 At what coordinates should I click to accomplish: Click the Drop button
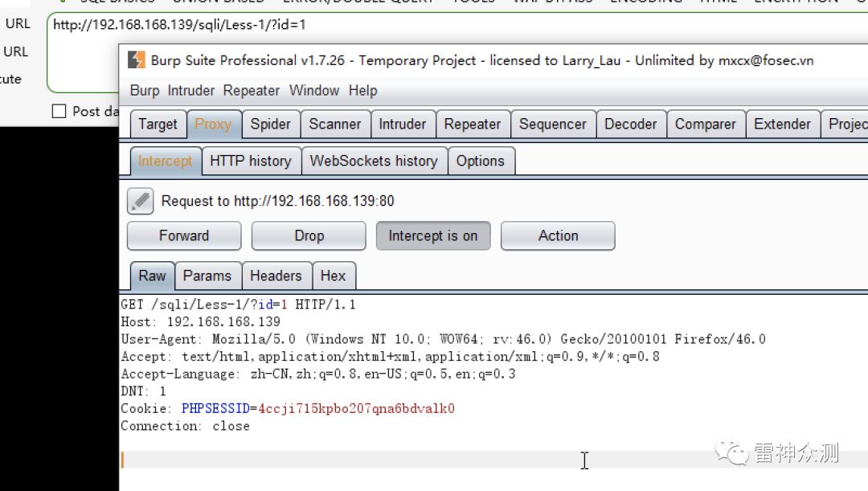309,235
